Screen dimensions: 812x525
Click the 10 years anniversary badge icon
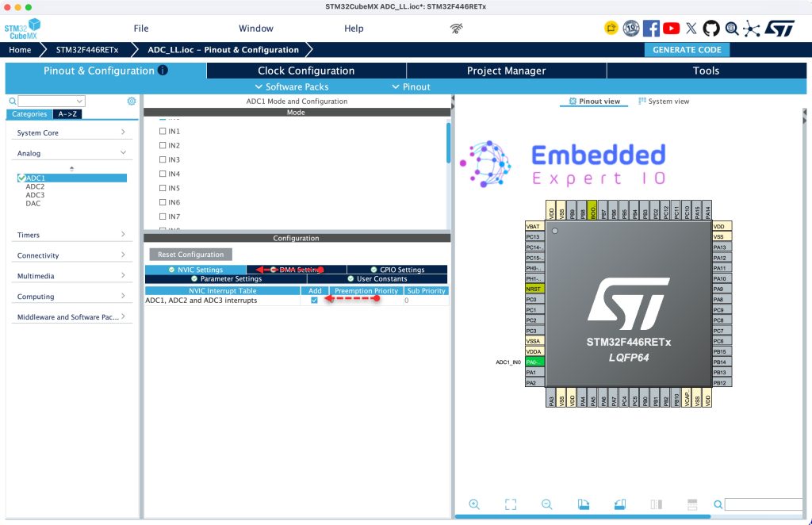coord(630,28)
